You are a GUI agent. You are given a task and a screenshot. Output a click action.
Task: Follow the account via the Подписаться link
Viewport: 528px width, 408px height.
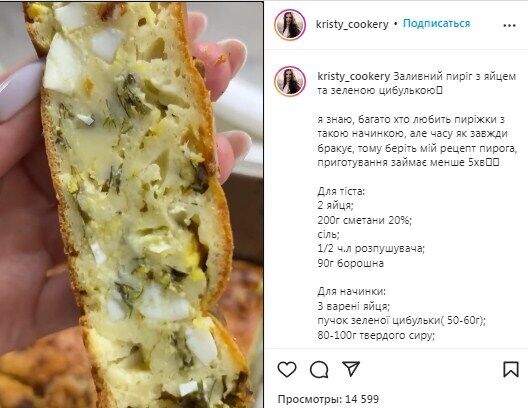pyautogui.click(x=436, y=24)
